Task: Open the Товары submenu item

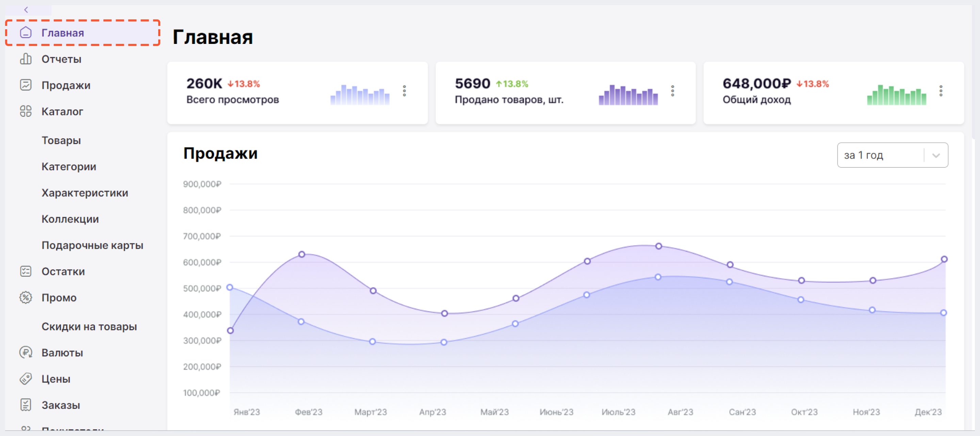Action: pyautogui.click(x=61, y=140)
